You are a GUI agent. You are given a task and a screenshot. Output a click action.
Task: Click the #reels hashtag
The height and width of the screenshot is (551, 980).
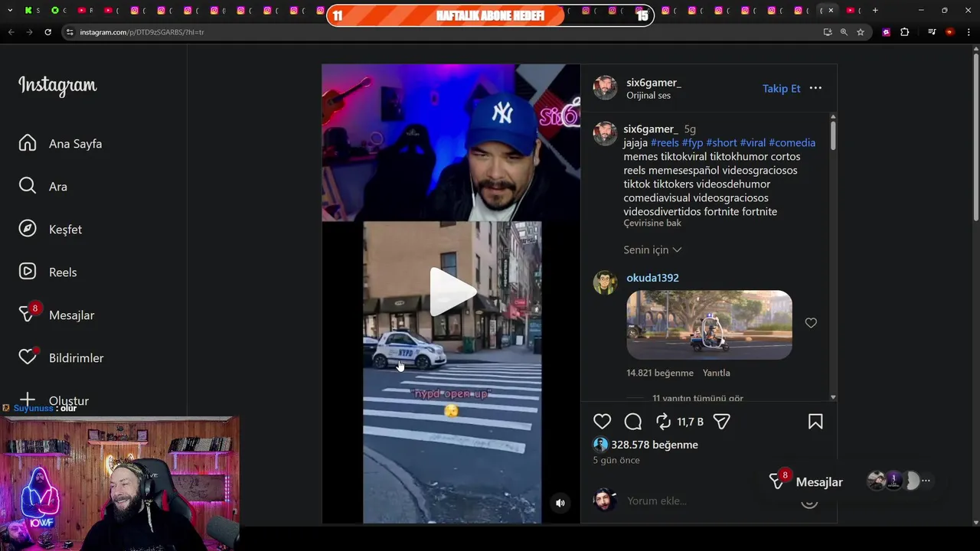coord(665,142)
